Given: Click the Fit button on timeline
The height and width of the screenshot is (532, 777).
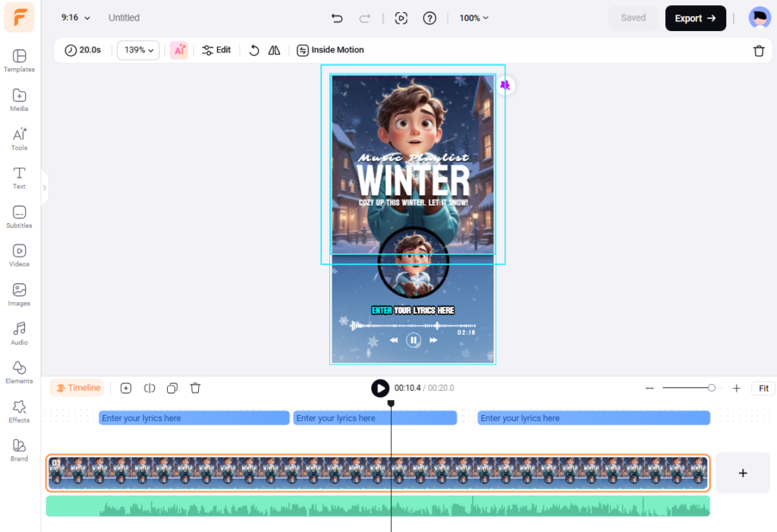Looking at the screenshot, I should tap(763, 388).
